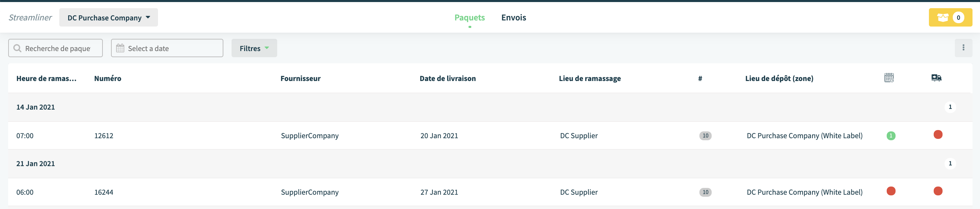Open the yellow package cart button
This screenshot has height=209, width=980.
click(950, 17)
